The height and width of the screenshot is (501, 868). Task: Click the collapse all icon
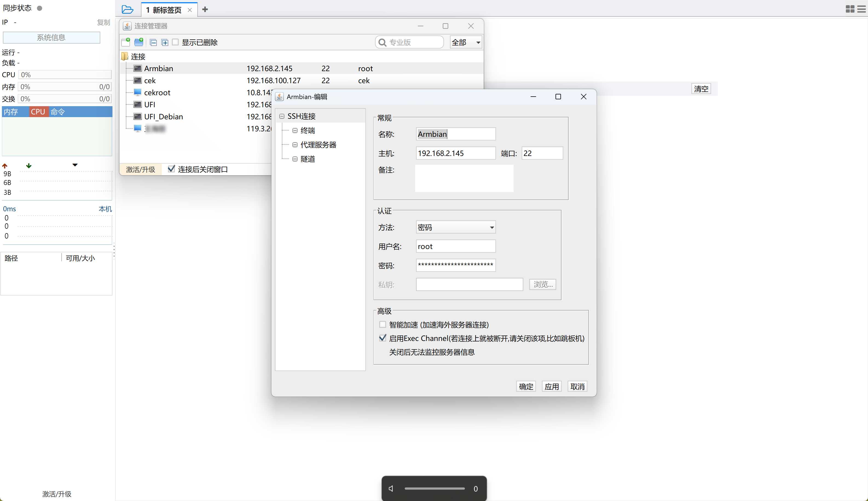[x=154, y=42]
